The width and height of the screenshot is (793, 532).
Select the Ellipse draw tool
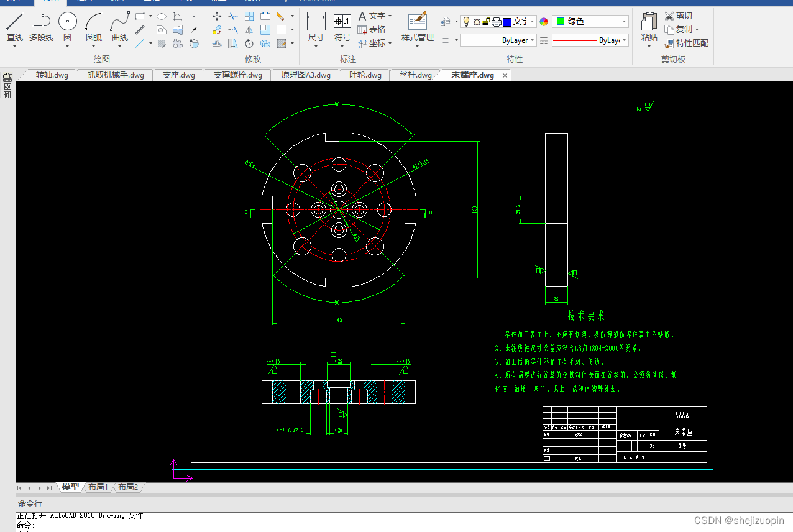[162, 16]
